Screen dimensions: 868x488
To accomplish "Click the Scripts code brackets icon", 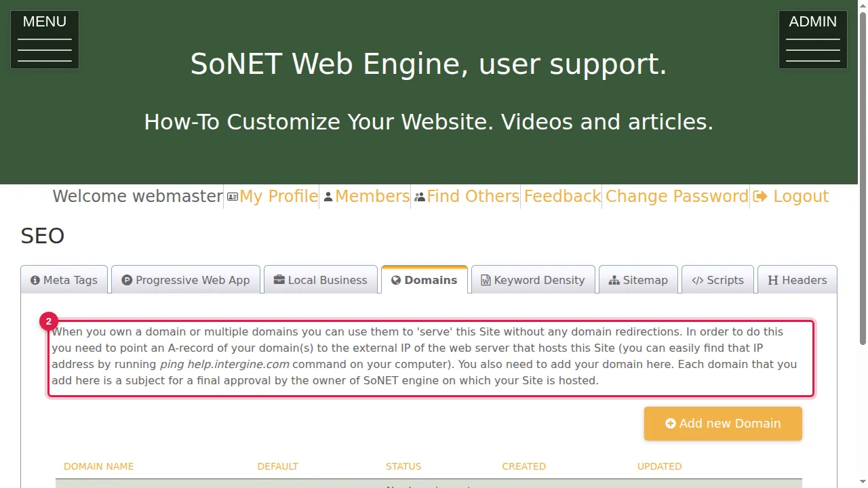I will tap(698, 280).
